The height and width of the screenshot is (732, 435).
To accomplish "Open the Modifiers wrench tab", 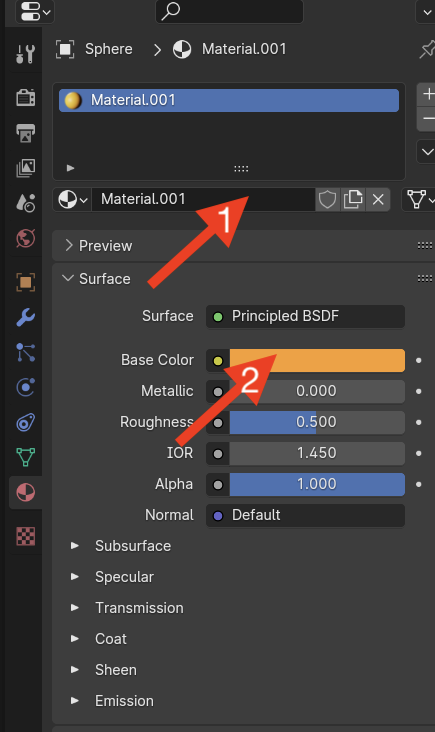I will [x=25, y=317].
